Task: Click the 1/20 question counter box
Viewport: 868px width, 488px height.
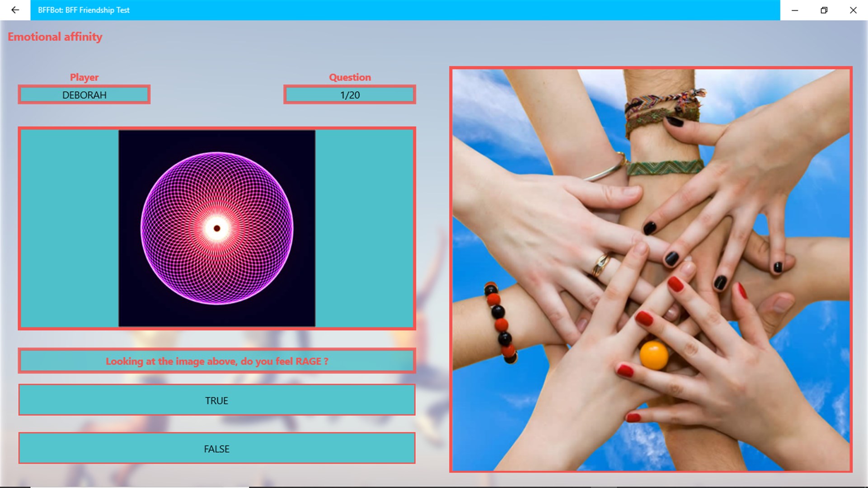Action: tap(350, 94)
